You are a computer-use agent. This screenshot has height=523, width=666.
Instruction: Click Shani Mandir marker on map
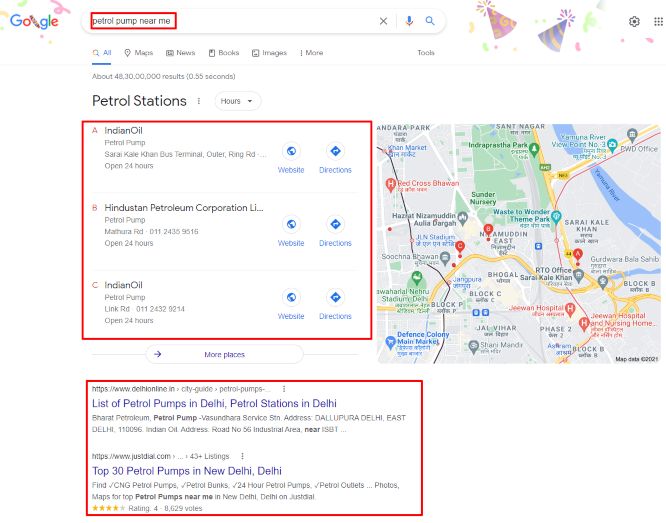[x=474, y=346]
